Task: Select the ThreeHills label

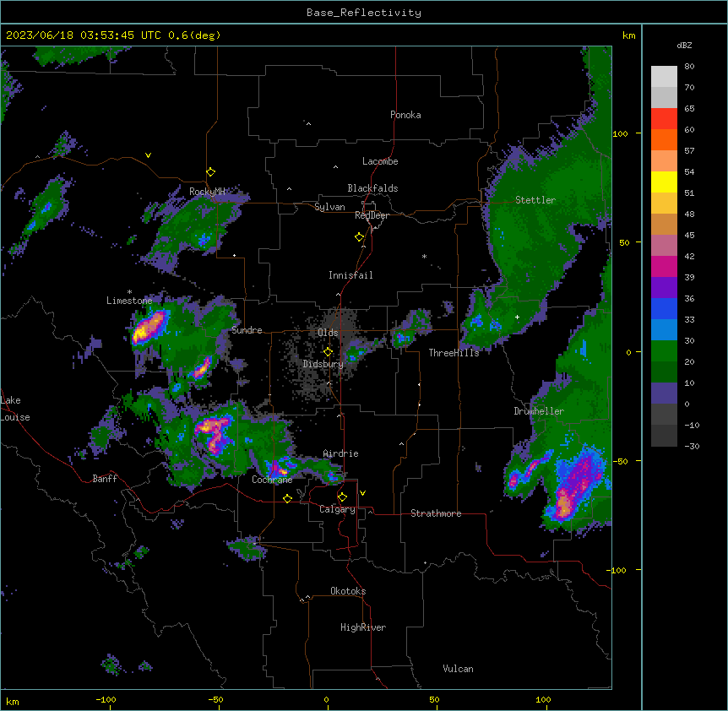Action: [454, 353]
